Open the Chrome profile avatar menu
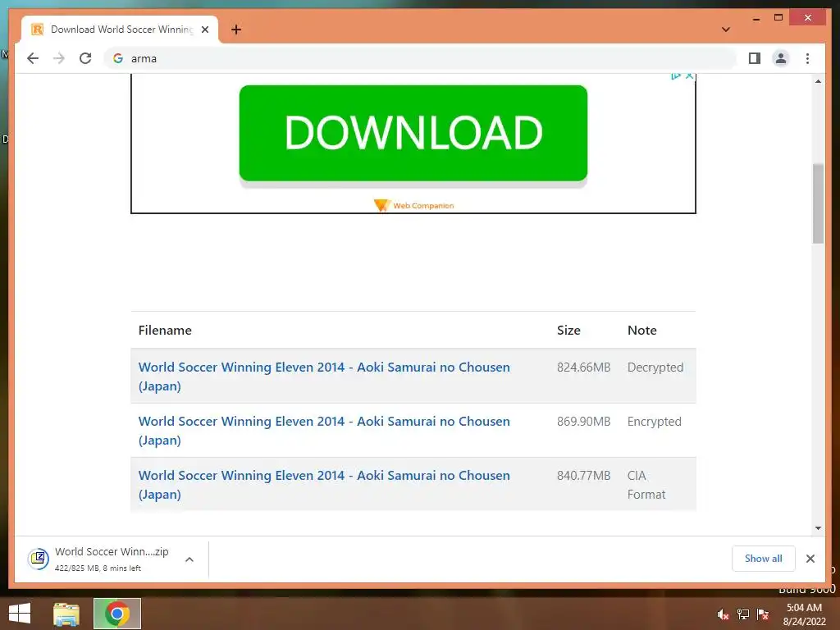The width and height of the screenshot is (840, 630). (781, 58)
